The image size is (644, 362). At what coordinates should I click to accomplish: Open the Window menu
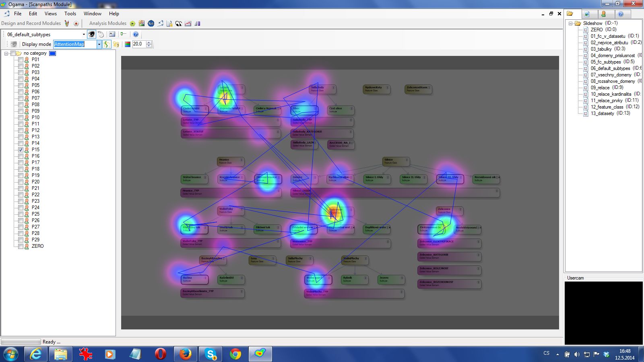pyautogui.click(x=93, y=13)
